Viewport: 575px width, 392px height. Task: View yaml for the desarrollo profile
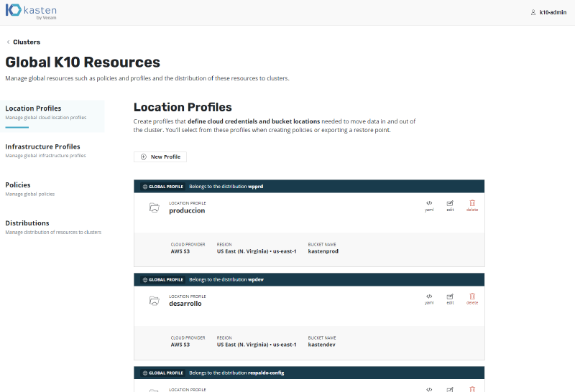pos(429,299)
